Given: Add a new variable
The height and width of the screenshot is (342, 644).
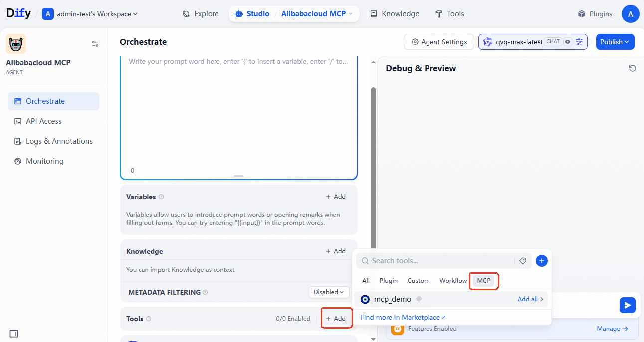Looking at the screenshot, I should [x=336, y=197].
